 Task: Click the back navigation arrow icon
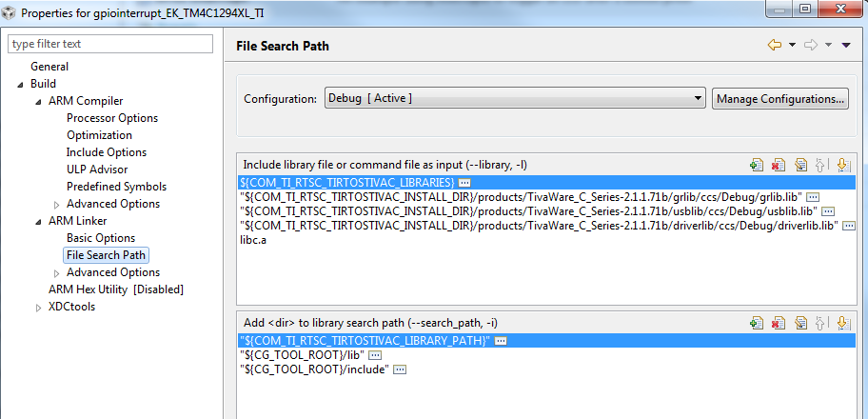[775, 45]
